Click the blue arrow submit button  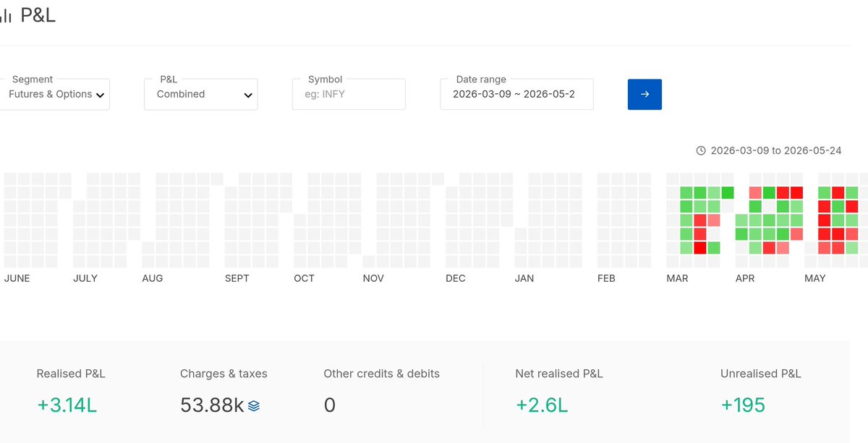644,94
